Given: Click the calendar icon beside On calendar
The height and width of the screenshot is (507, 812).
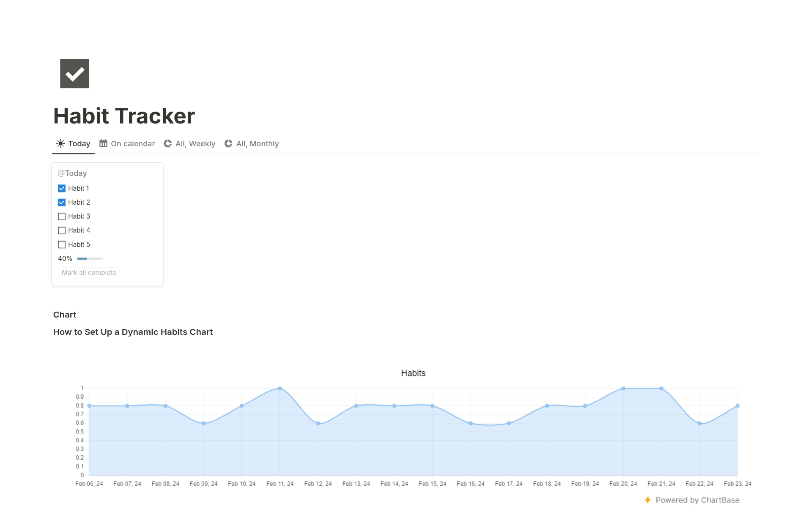Looking at the screenshot, I should pyautogui.click(x=103, y=143).
